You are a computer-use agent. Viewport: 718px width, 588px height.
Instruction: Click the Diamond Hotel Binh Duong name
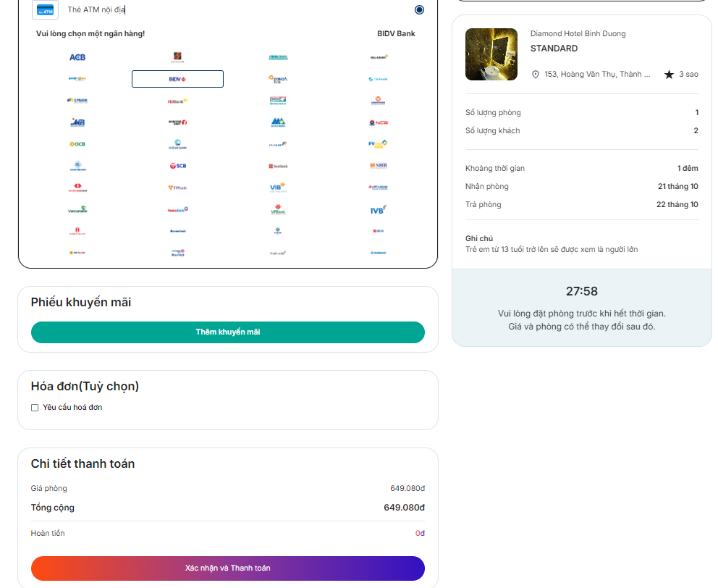click(x=578, y=33)
